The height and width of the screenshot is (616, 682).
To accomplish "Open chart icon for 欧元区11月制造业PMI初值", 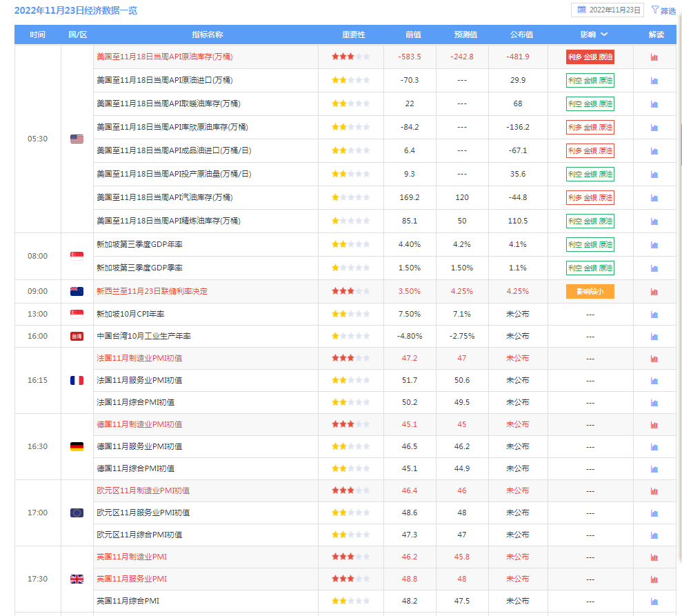I will tap(654, 491).
